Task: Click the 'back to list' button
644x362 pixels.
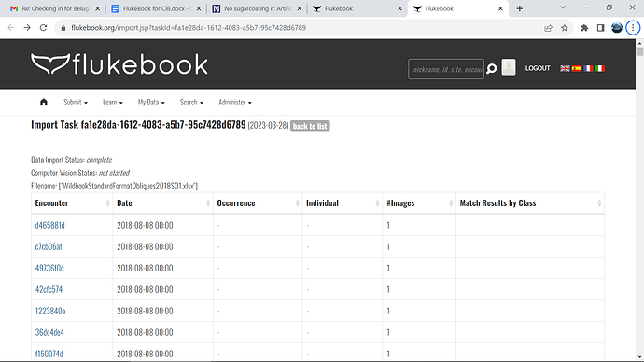Action: point(310,126)
